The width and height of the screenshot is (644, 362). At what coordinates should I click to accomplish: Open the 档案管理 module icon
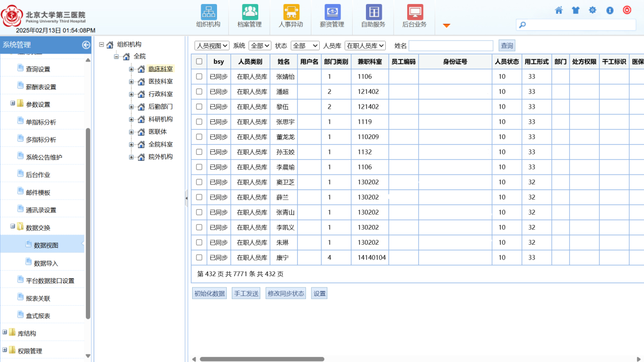pos(250,12)
